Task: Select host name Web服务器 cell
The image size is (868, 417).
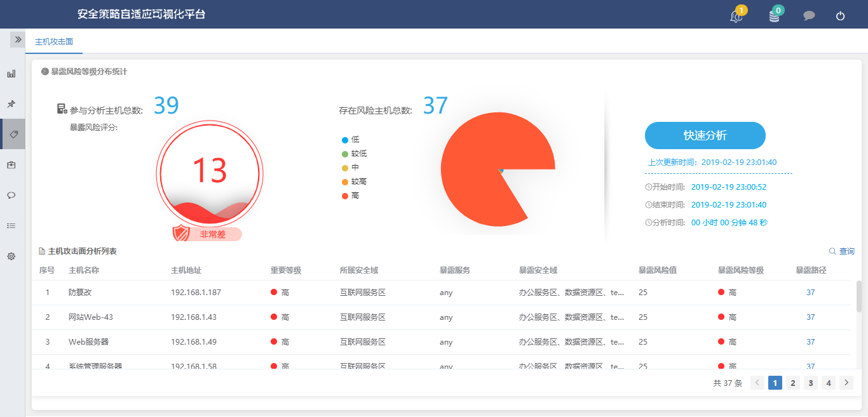Action: [89, 342]
